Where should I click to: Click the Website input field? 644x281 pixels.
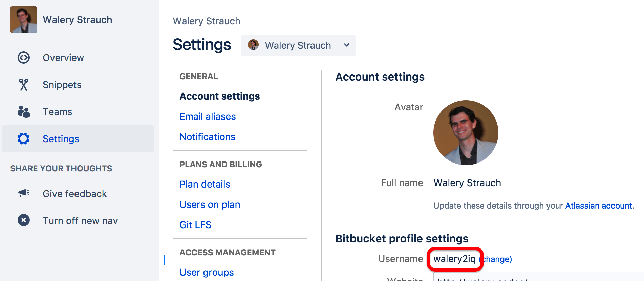pyautogui.click(x=538, y=278)
